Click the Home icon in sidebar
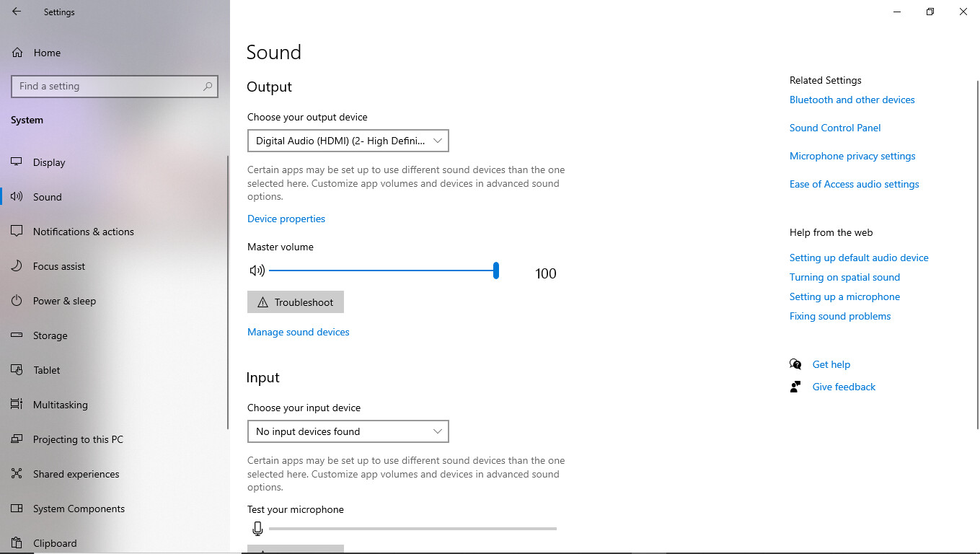This screenshot has height=554, width=980. pyautogui.click(x=17, y=53)
